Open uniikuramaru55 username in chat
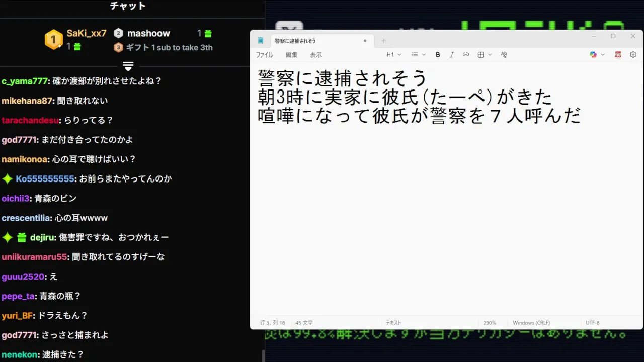The width and height of the screenshot is (644, 362). 34,257
